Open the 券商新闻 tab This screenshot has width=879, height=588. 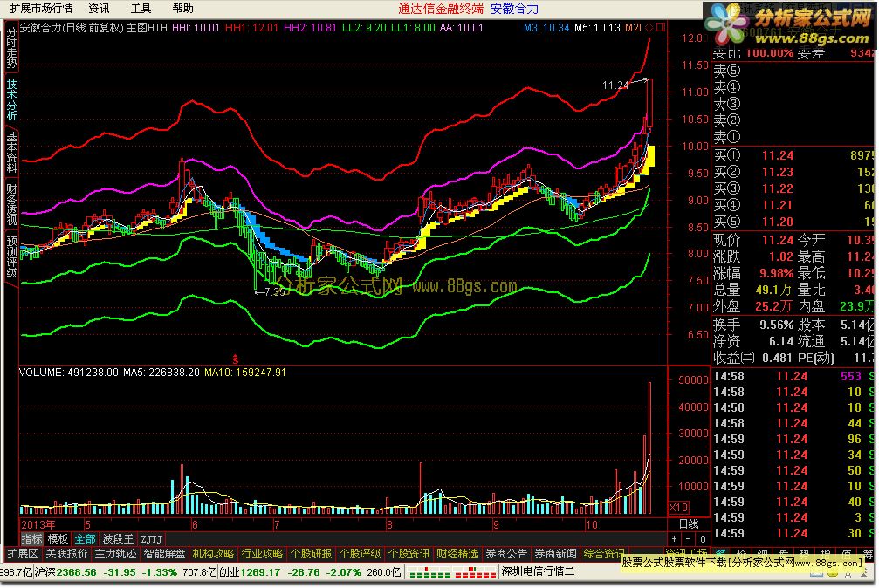[x=555, y=554]
